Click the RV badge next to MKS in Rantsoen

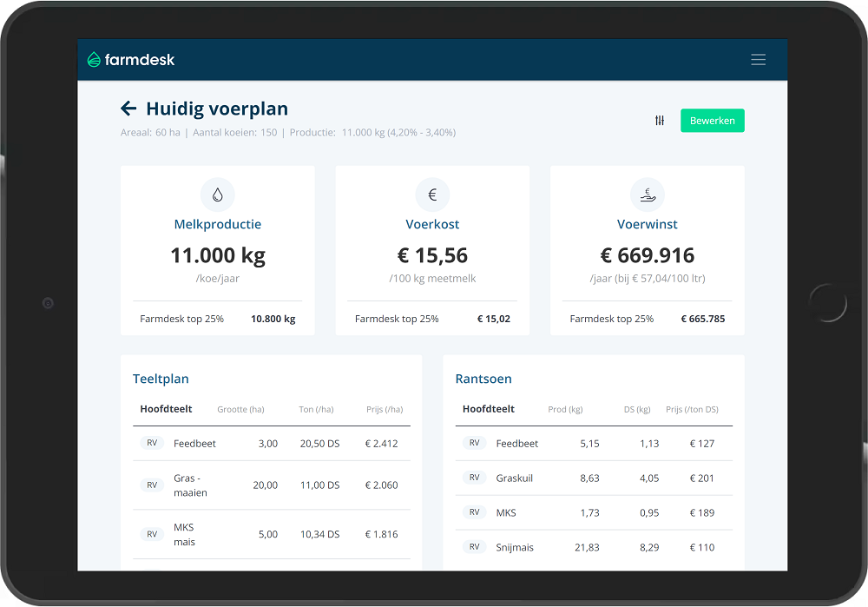click(474, 512)
